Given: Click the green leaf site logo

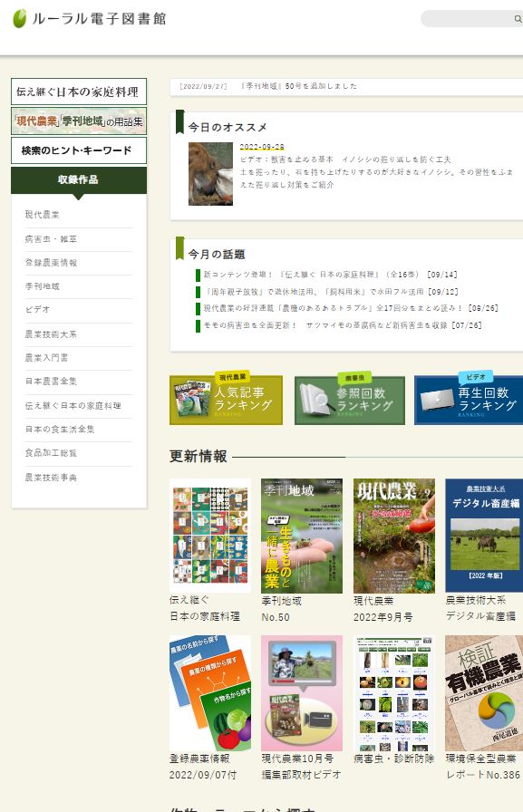Looking at the screenshot, I should [x=20, y=19].
